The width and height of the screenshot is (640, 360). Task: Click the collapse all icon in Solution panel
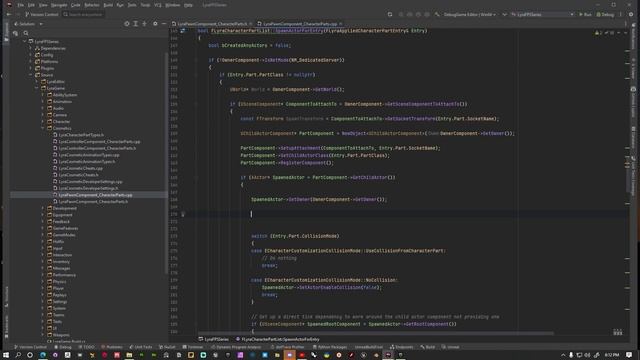click(144, 24)
